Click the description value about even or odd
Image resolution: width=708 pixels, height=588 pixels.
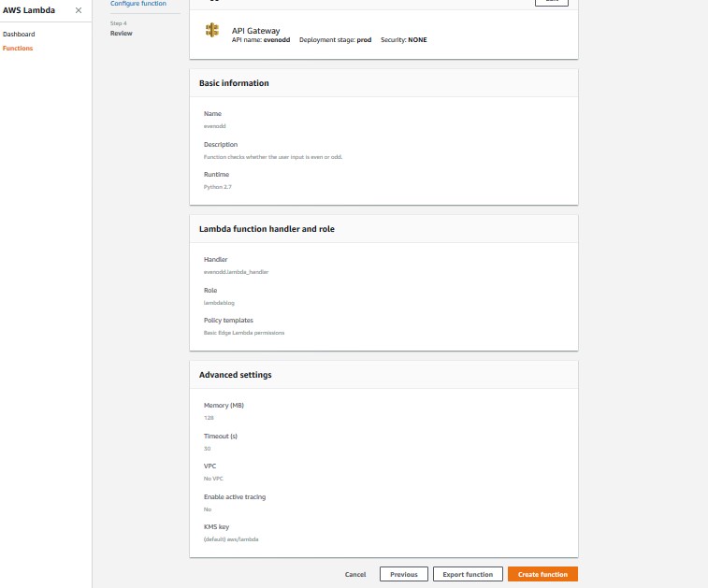273,157
